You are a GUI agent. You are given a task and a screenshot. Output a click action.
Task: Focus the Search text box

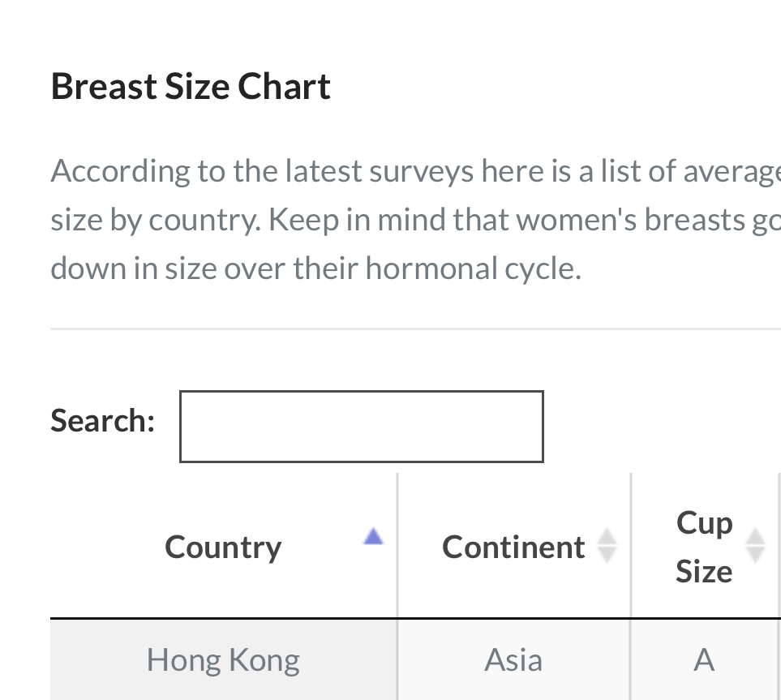tap(362, 427)
